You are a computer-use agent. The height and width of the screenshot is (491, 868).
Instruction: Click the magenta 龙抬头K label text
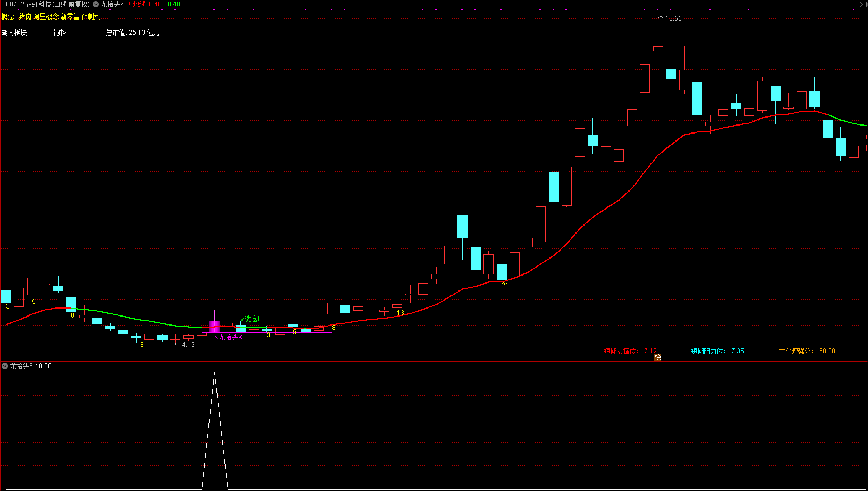pyautogui.click(x=231, y=337)
